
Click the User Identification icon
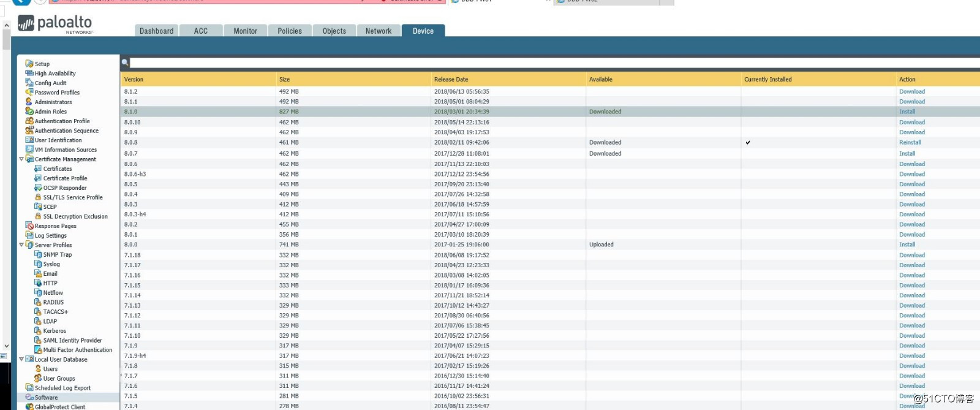29,140
